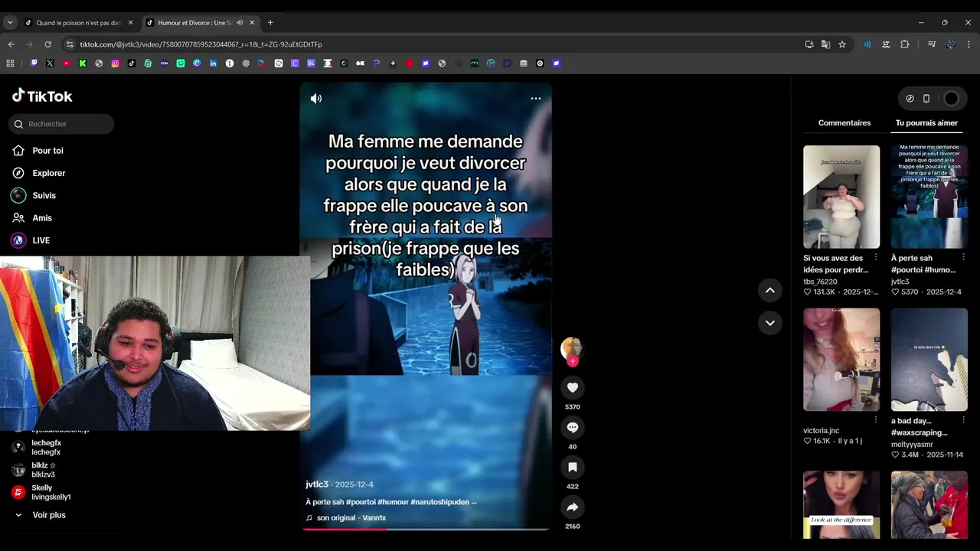The width and height of the screenshot is (980, 551).
Task: Open the victoria.jnc video thumbnail
Action: point(841,360)
